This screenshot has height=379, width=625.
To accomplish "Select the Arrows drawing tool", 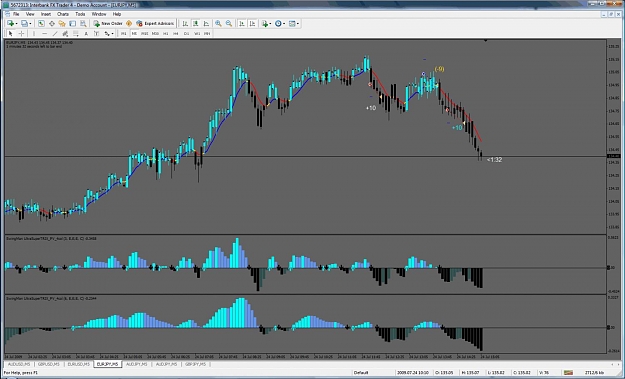I will (x=107, y=34).
